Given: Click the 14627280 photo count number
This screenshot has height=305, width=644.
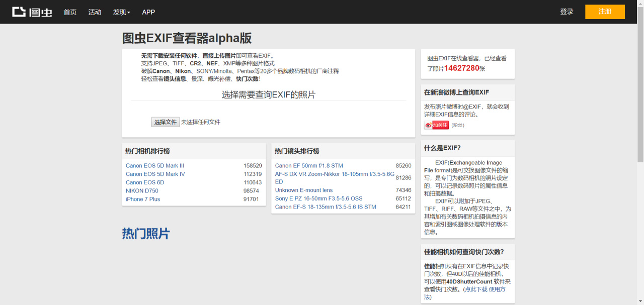Looking at the screenshot, I should pyautogui.click(x=461, y=68).
